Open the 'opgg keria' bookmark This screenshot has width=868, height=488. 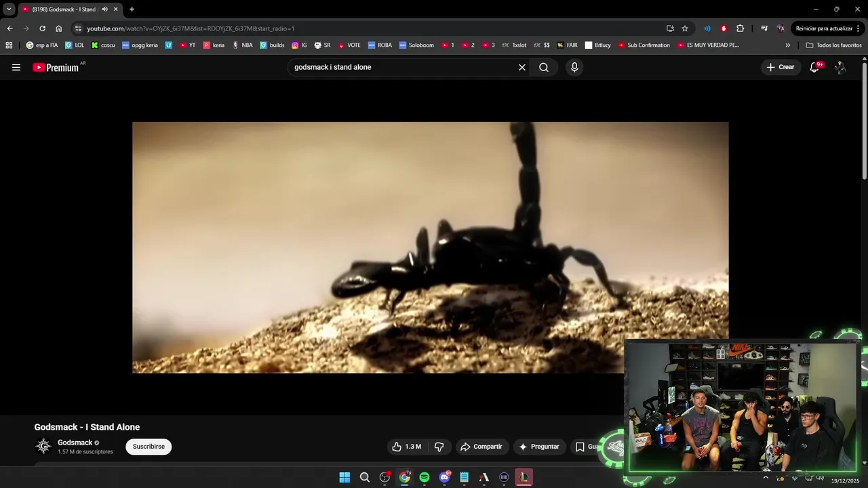(x=140, y=45)
